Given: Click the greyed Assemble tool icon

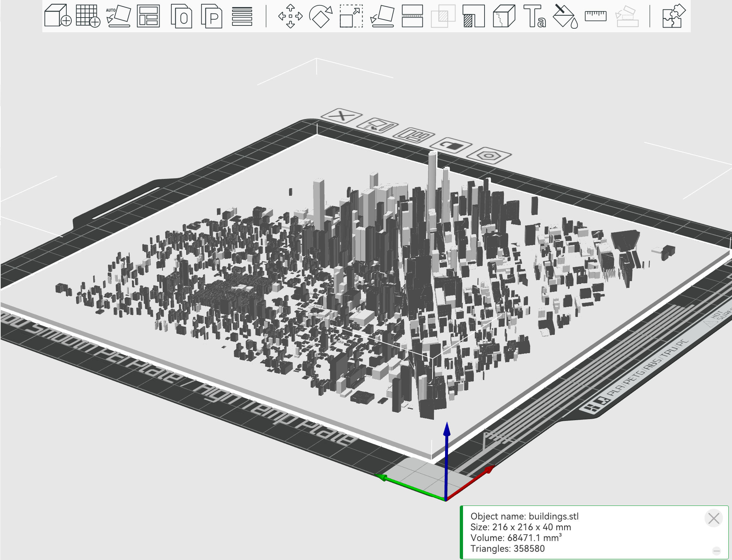Looking at the screenshot, I should [627, 16].
